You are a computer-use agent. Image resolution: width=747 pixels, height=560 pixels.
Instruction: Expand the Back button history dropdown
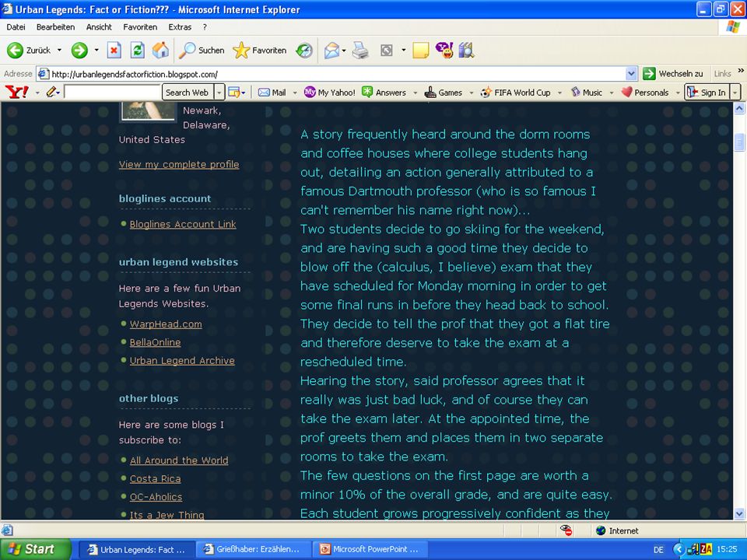(x=60, y=50)
